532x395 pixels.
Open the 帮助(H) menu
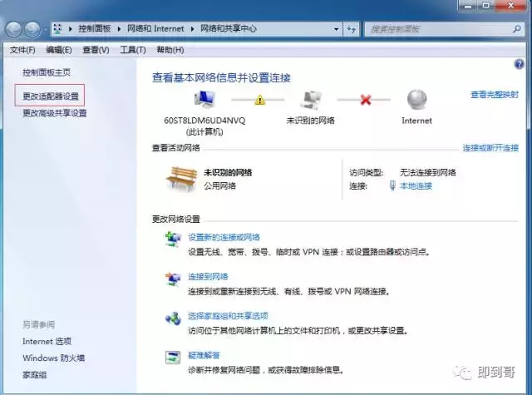coord(170,50)
